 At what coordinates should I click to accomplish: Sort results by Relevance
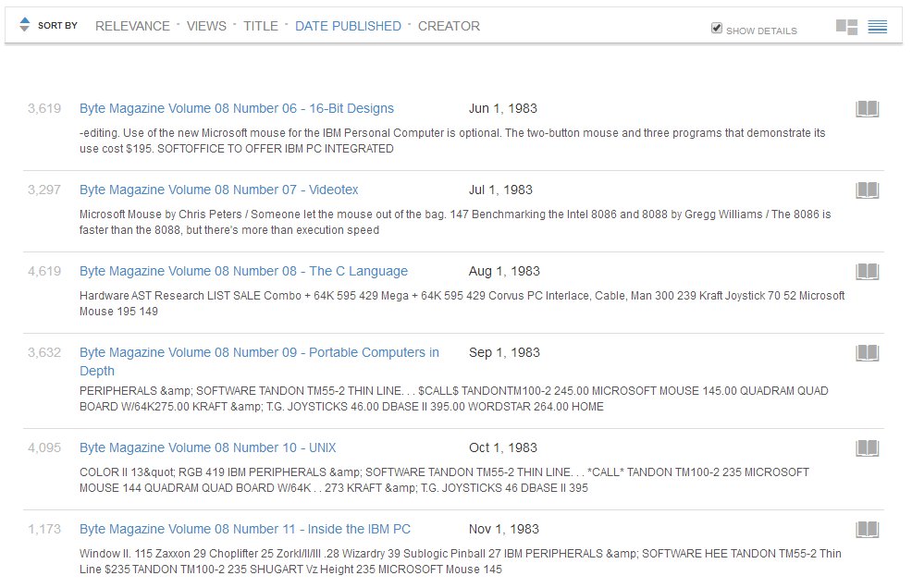pyautogui.click(x=132, y=26)
